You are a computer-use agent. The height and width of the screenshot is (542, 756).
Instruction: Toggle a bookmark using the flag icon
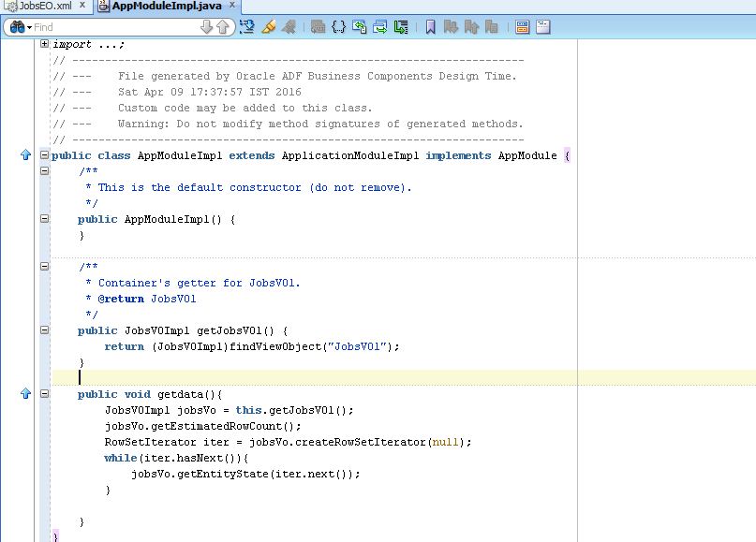tap(431, 27)
